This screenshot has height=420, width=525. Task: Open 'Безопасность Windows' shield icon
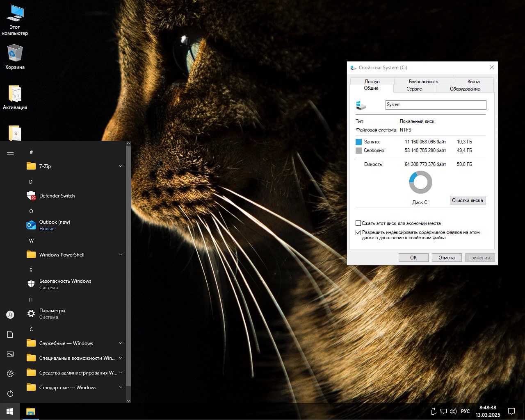pyautogui.click(x=31, y=284)
